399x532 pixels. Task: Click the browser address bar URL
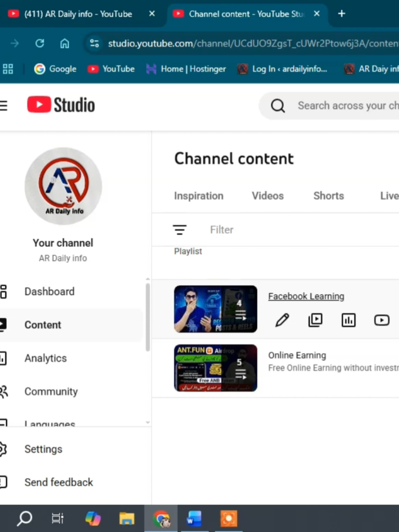(x=253, y=43)
